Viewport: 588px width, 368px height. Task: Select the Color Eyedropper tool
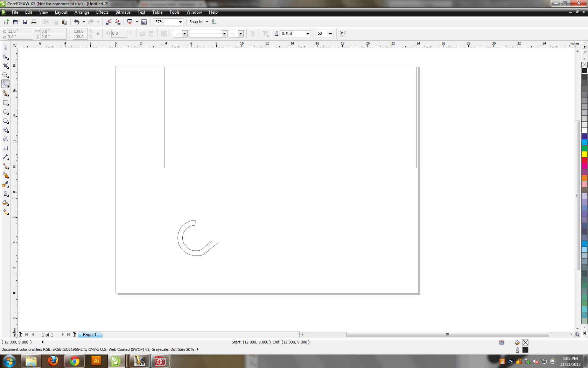tap(5, 184)
